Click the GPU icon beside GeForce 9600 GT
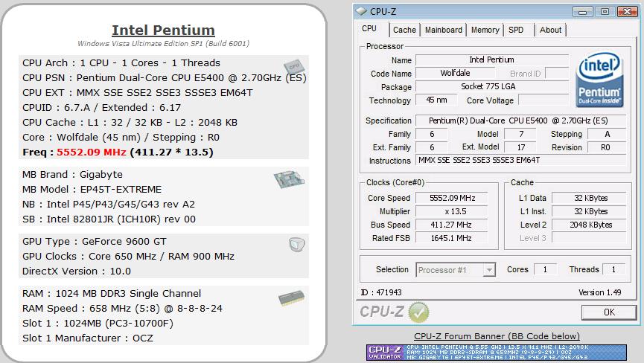 click(296, 245)
